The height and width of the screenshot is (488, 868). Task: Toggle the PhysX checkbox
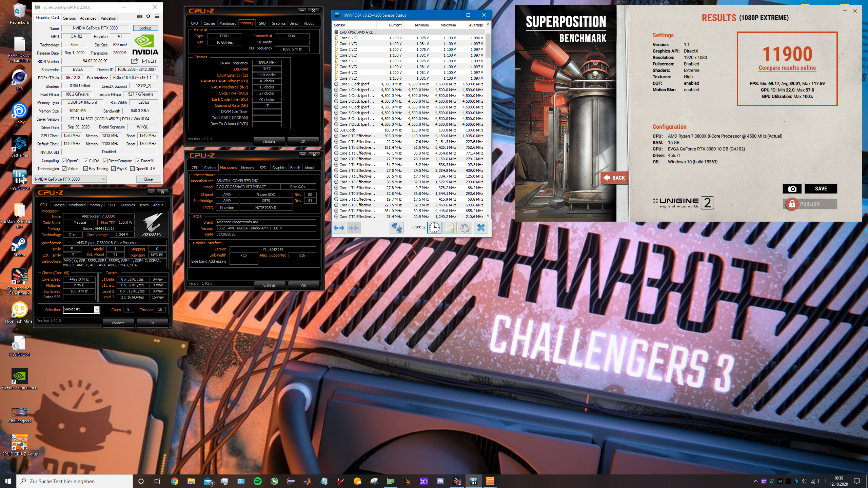(113, 169)
